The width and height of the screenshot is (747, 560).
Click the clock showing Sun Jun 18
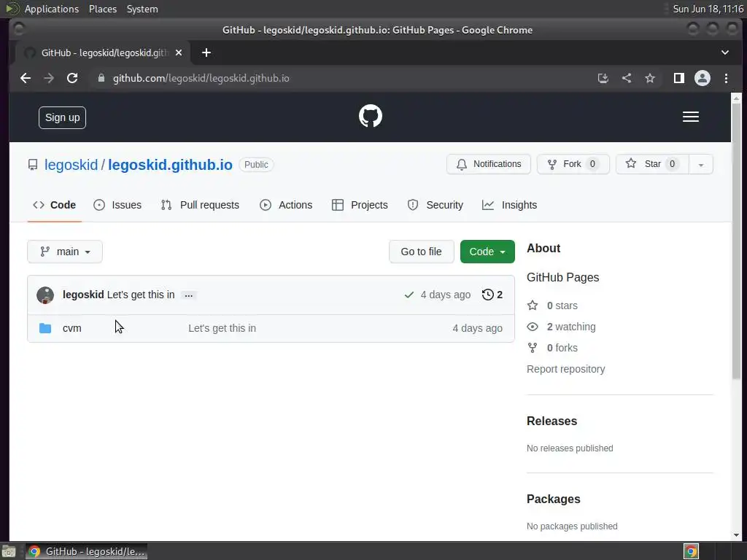click(708, 9)
